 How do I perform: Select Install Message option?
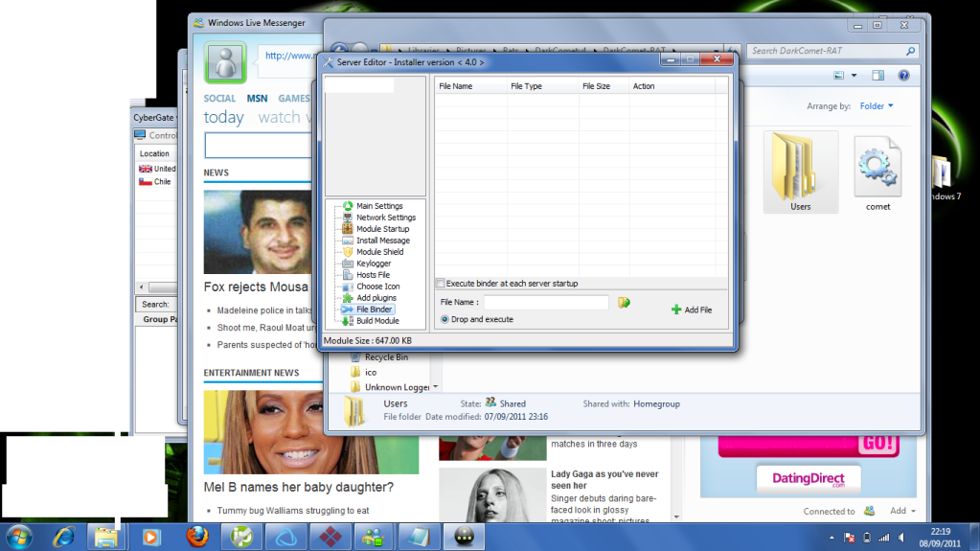382,241
